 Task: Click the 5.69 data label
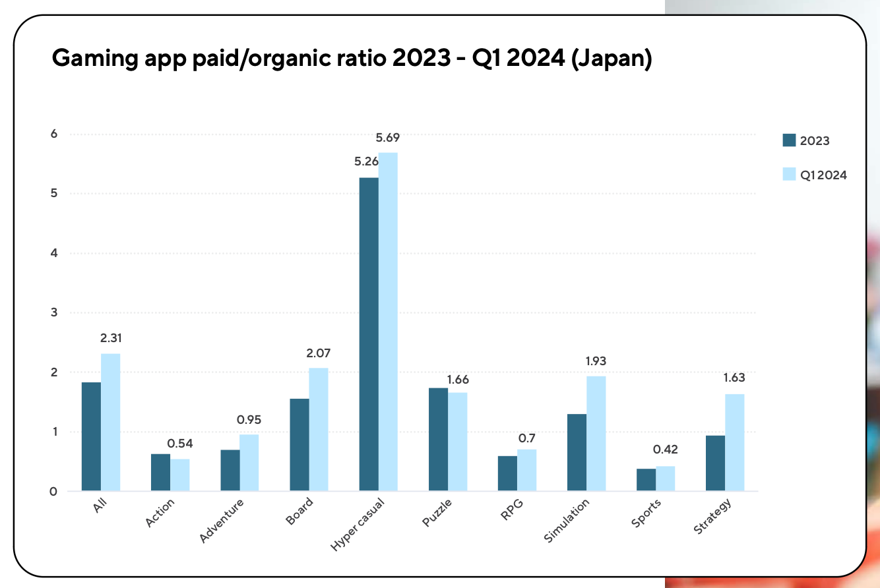(388, 138)
